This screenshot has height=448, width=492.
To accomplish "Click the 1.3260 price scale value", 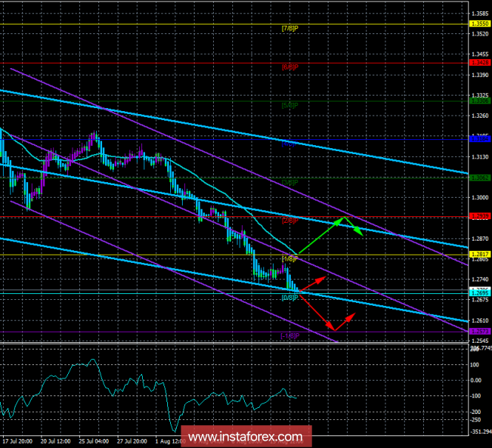I will (480, 116).
